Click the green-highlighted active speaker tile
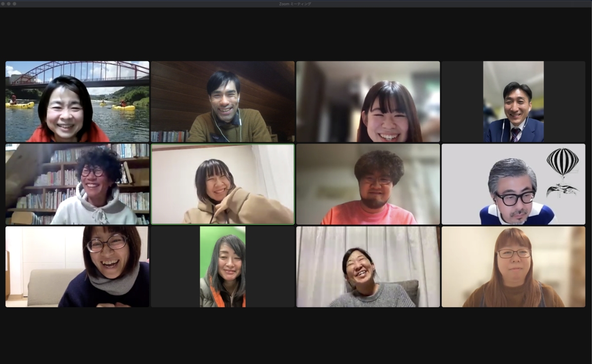Screen dimensions: 592x364 [222, 184]
